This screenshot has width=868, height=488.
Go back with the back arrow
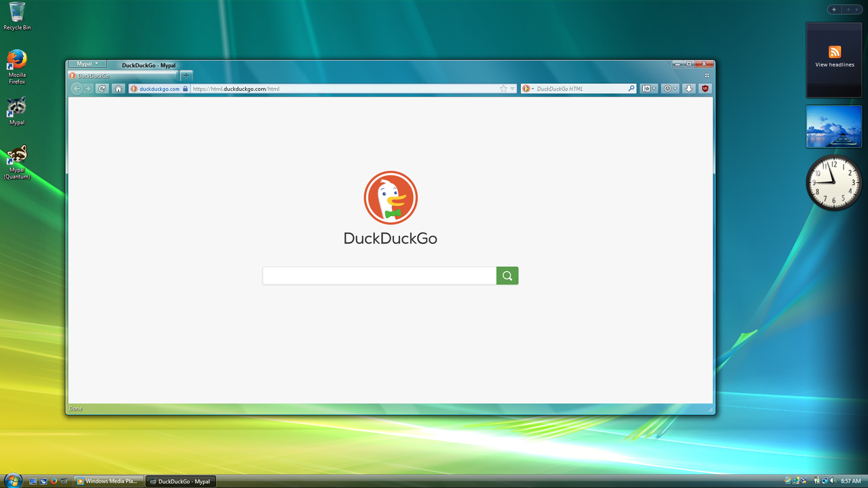(76, 89)
